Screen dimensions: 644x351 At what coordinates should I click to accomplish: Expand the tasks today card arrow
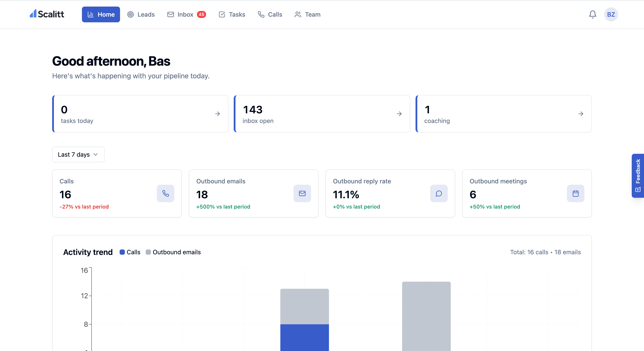click(217, 114)
